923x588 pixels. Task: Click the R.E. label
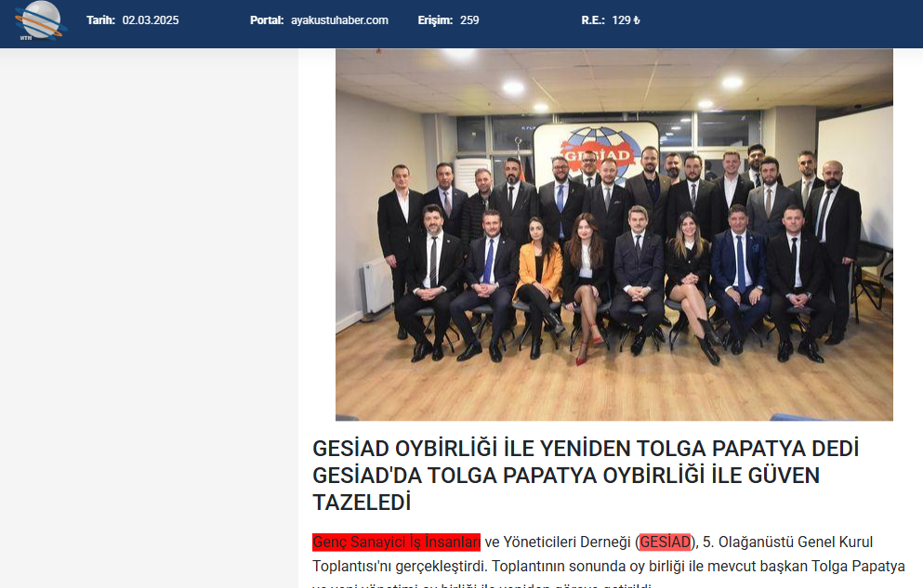[x=593, y=20]
